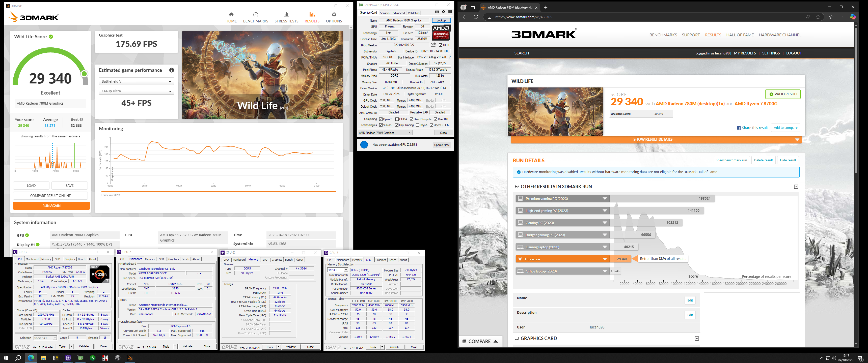Switch to the Sensors tab in GPU-Z

385,13
